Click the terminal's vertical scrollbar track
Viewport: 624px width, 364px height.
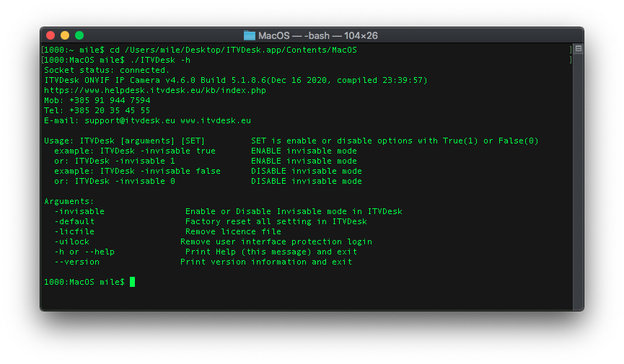(x=579, y=181)
